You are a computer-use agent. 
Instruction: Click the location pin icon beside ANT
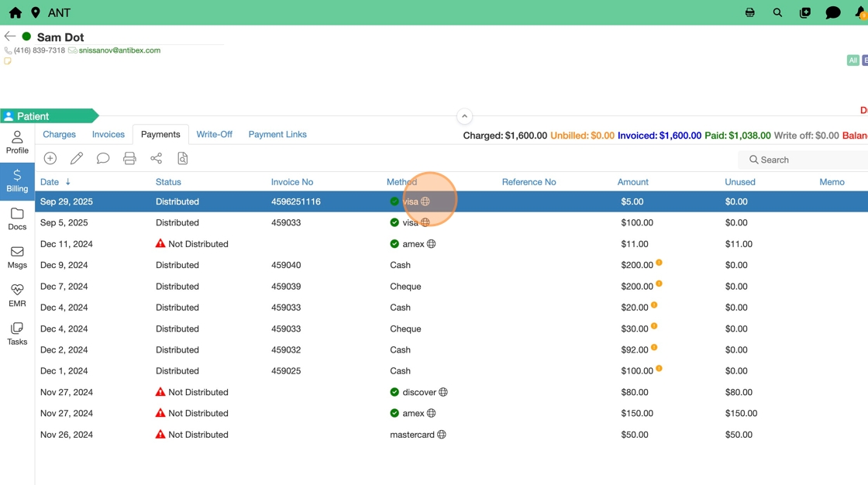36,12
